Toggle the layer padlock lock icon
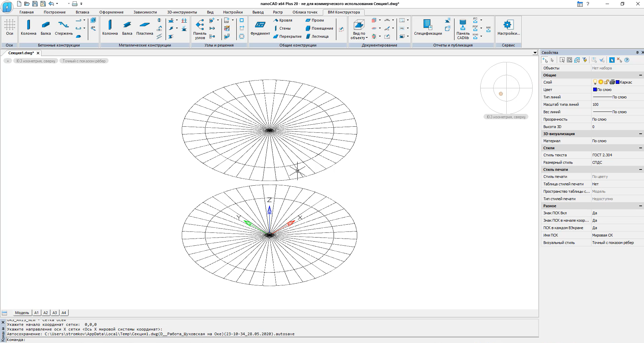The width and height of the screenshot is (644, 343). pyautogui.click(x=606, y=82)
